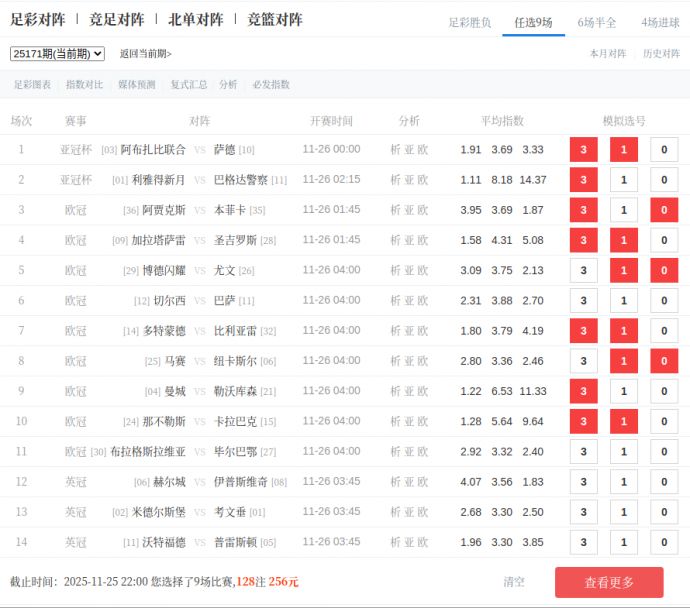Toggle pick 1 for match 11 布拉格斯拉维亚

(x=624, y=452)
